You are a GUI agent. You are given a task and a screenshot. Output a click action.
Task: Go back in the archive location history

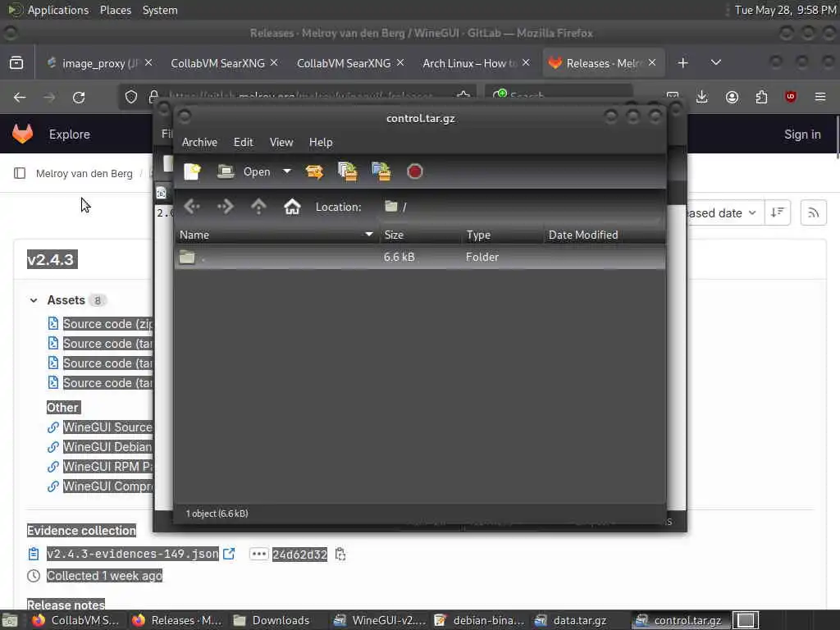(x=192, y=206)
